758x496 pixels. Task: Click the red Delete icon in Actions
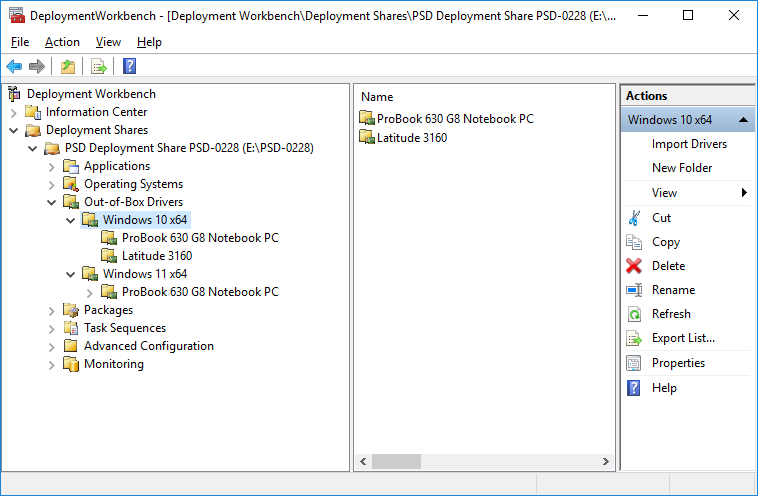[634, 266]
